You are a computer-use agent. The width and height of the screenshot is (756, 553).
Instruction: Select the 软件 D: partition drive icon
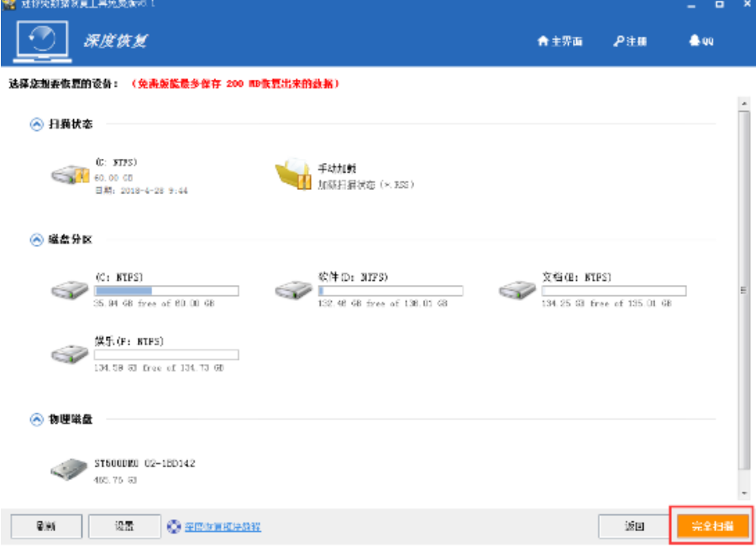293,290
